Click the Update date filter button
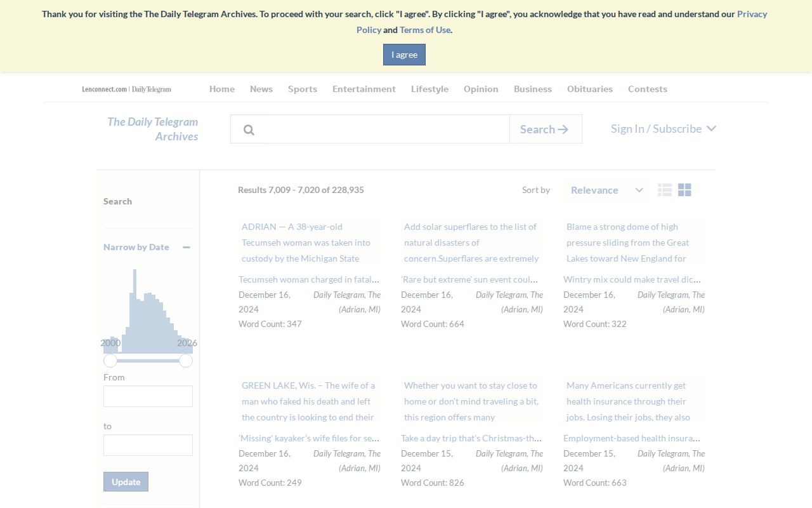 [126, 481]
